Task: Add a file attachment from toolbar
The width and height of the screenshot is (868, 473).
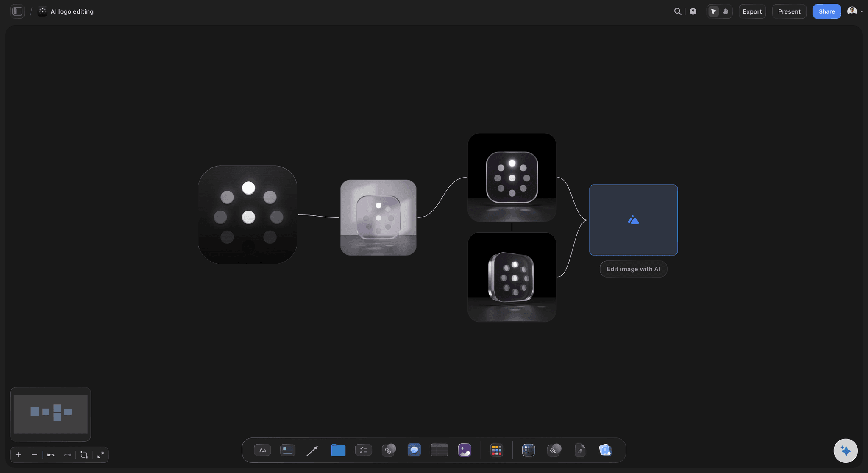Action: (x=580, y=450)
